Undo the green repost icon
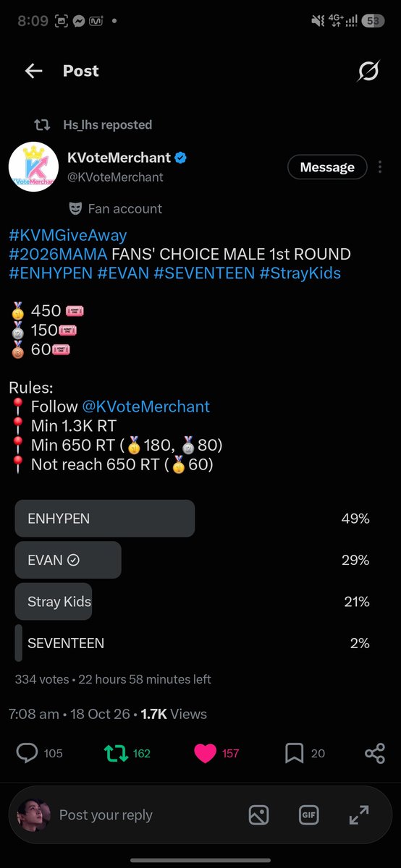Viewport: 401px width, 868px height. point(116,754)
